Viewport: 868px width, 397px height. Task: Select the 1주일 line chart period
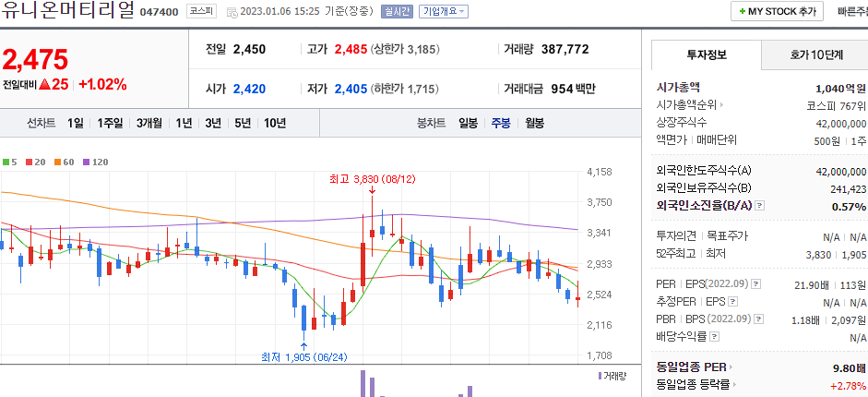[x=110, y=123]
